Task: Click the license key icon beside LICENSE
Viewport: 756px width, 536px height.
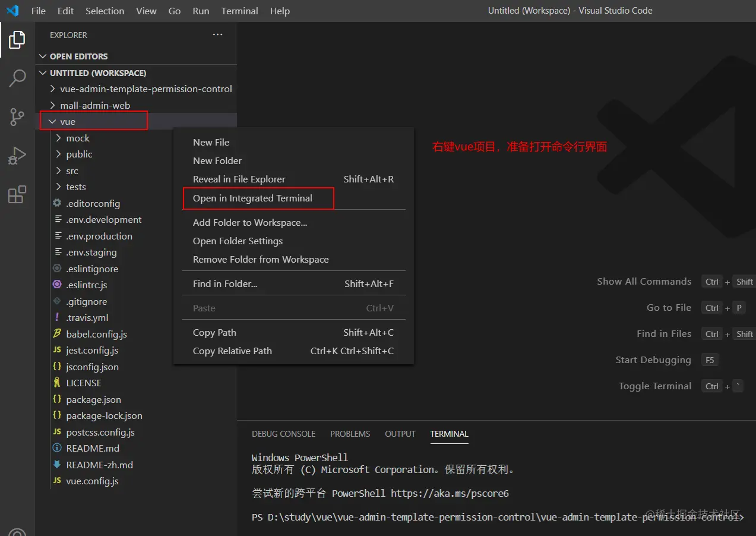Action: pyautogui.click(x=57, y=383)
